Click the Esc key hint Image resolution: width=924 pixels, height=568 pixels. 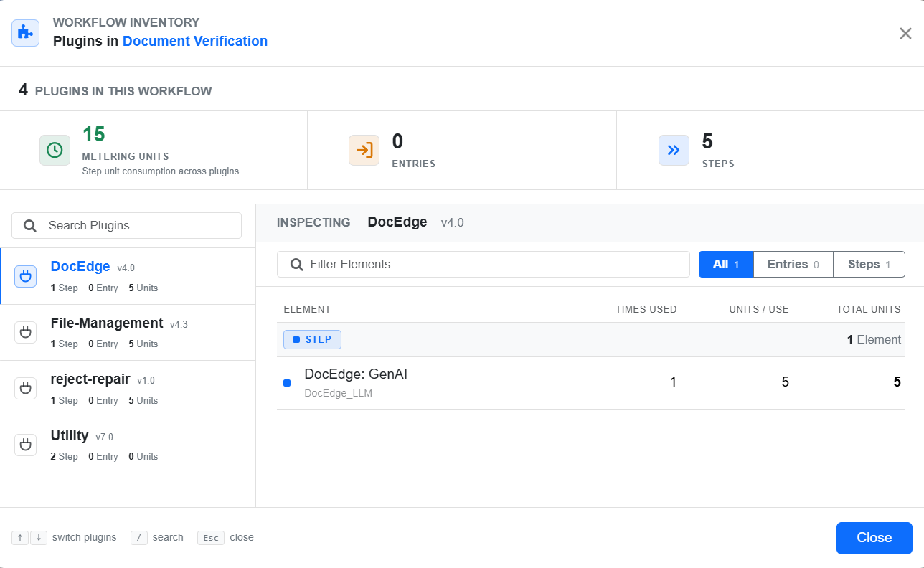pyautogui.click(x=211, y=538)
